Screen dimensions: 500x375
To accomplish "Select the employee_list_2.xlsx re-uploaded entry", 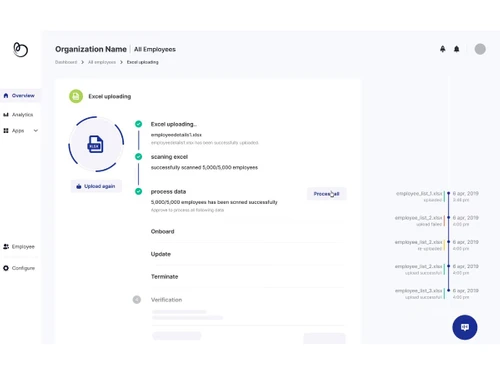I will [437, 245].
